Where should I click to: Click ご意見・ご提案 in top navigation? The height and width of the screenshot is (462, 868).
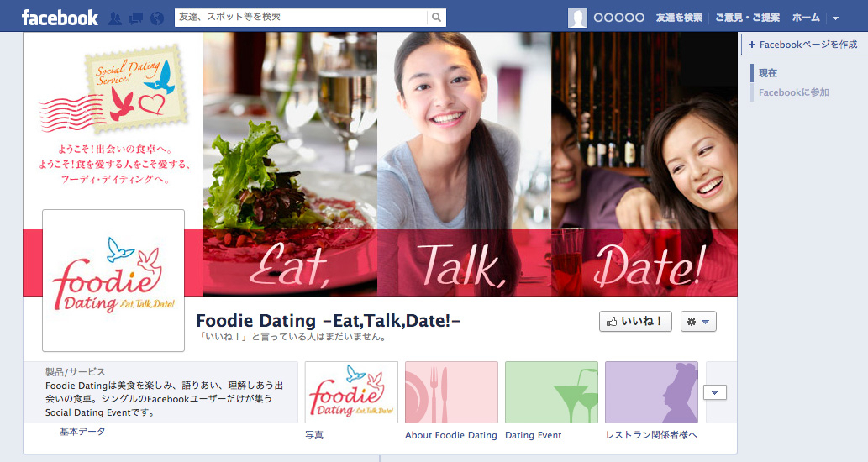[x=747, y=18]
